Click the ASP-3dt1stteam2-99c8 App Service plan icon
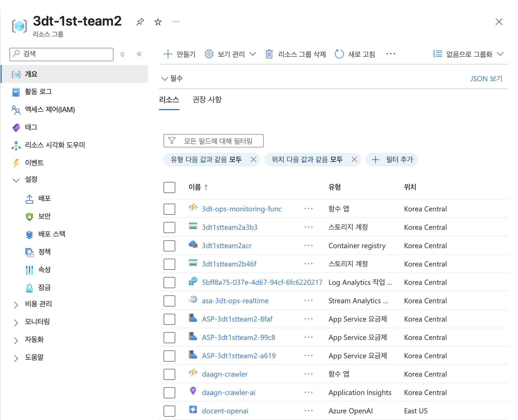Image resolution: width=518 pixels, height=420 pixels. [193, 336]
